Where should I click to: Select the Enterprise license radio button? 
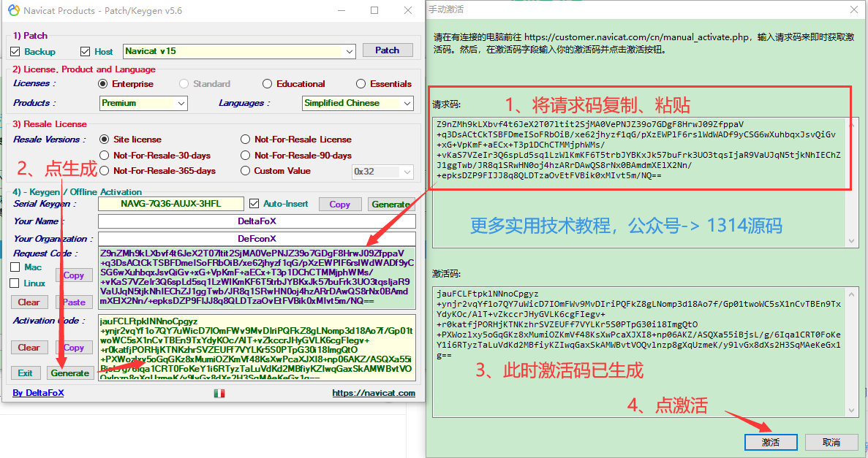click(102, 84)
